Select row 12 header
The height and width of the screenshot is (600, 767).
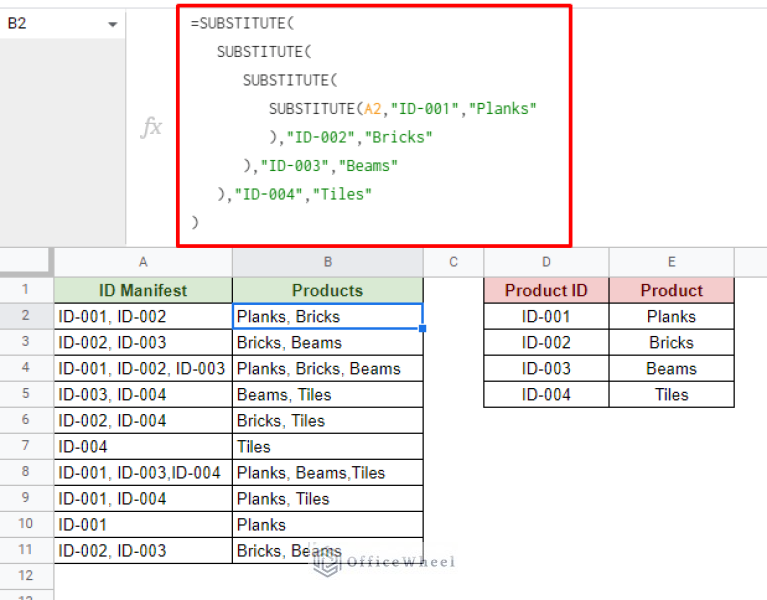tap(25, 576)
